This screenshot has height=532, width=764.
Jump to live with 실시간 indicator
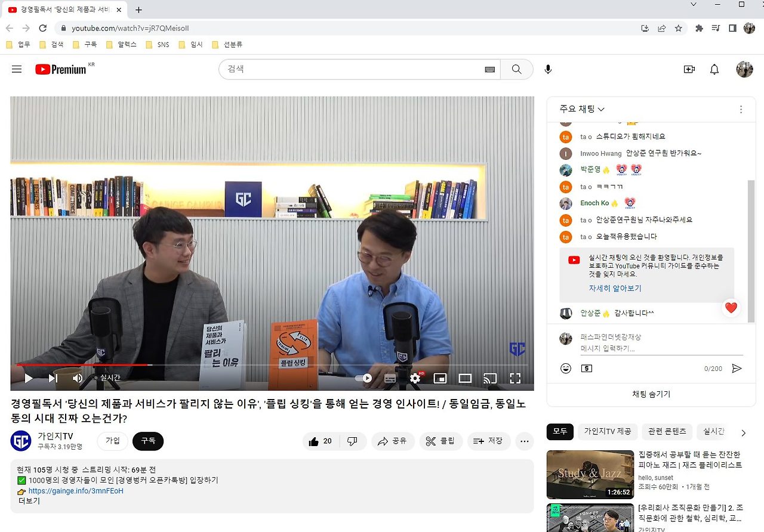click(x=107, y=378)
